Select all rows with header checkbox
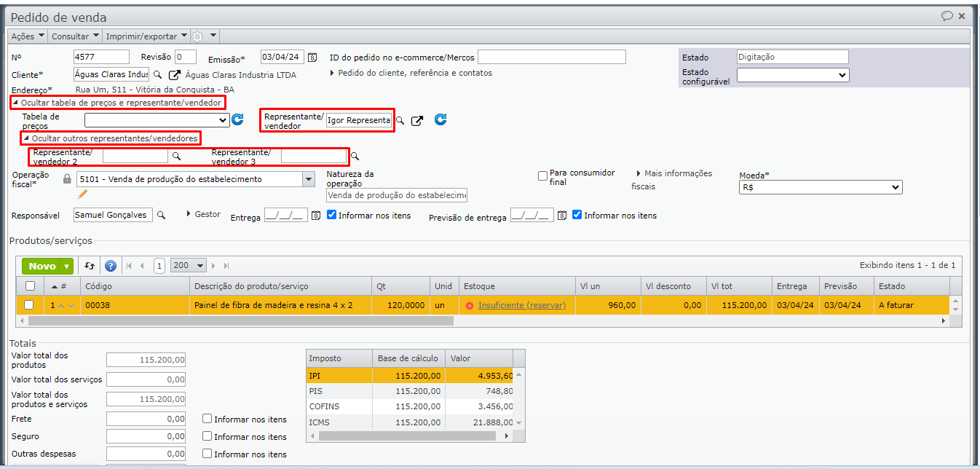 coord(30,286)
